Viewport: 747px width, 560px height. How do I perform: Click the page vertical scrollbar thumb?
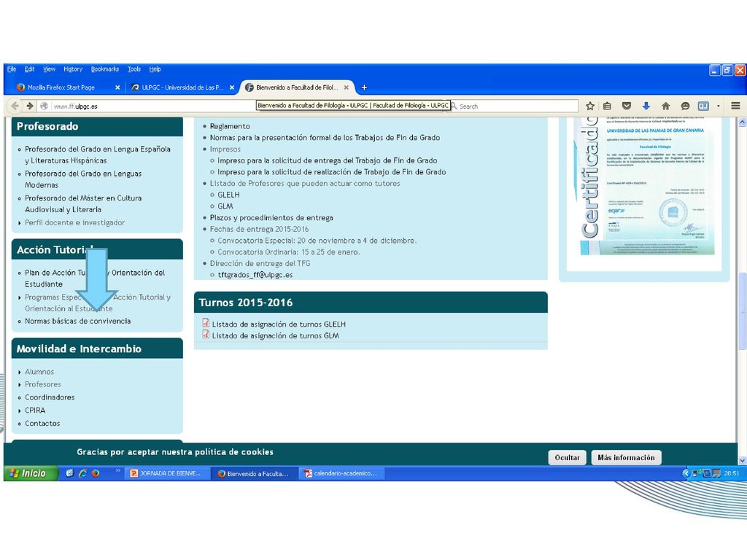742,311
